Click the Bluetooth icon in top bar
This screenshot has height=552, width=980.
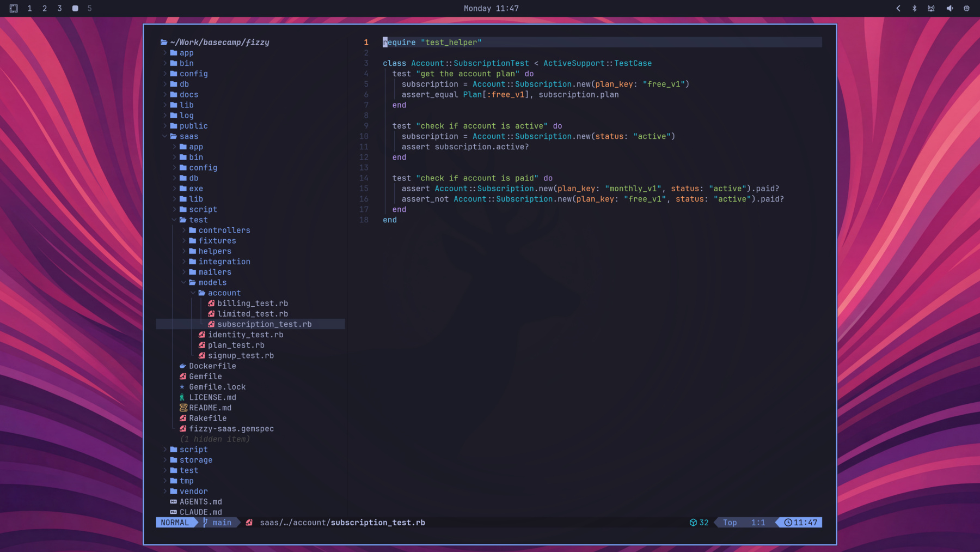915,8
